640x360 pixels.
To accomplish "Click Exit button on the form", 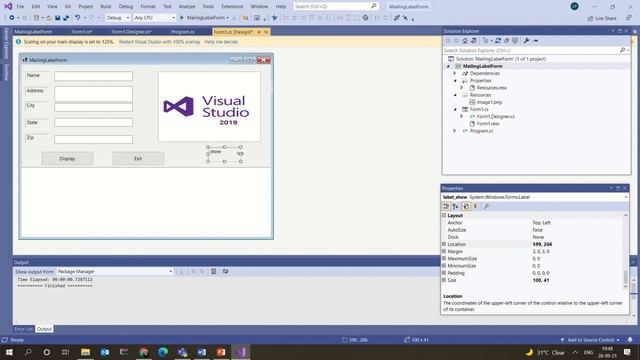I will pos(138,158).
